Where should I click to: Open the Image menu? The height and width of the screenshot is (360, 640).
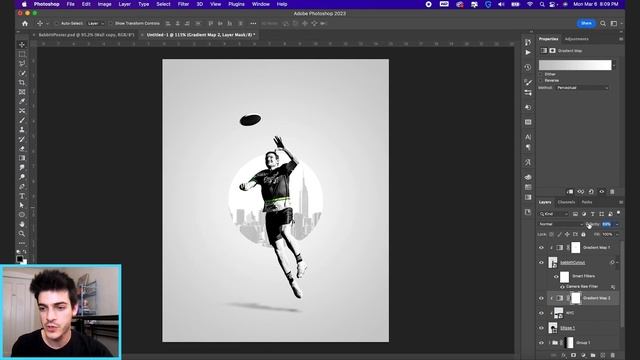(x=104, y=4)
